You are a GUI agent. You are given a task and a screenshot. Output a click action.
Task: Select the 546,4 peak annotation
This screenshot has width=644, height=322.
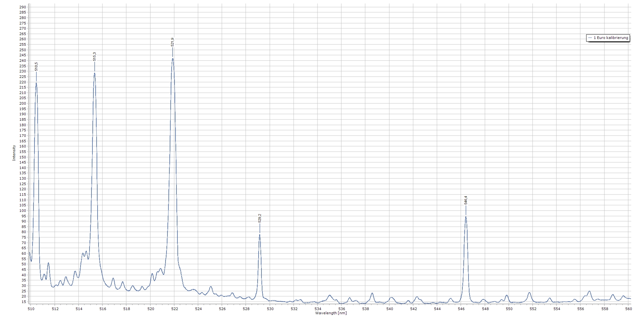[466, 200]
